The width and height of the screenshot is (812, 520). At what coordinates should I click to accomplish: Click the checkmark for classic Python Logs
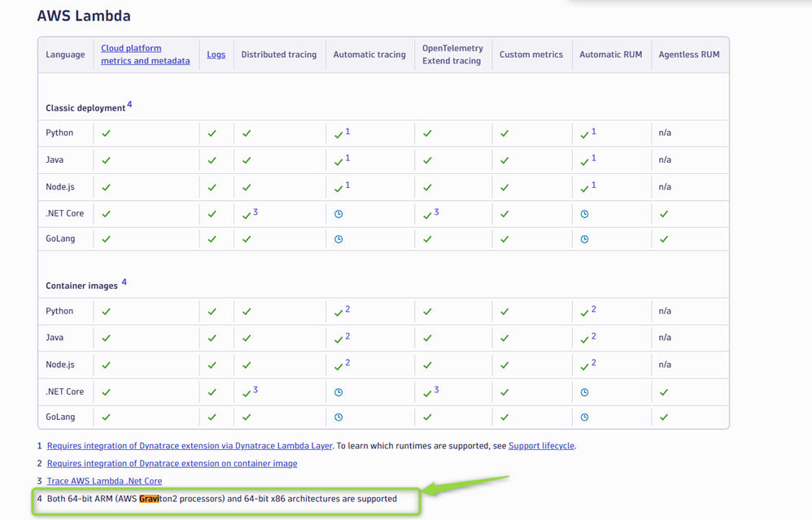(212, 133)
